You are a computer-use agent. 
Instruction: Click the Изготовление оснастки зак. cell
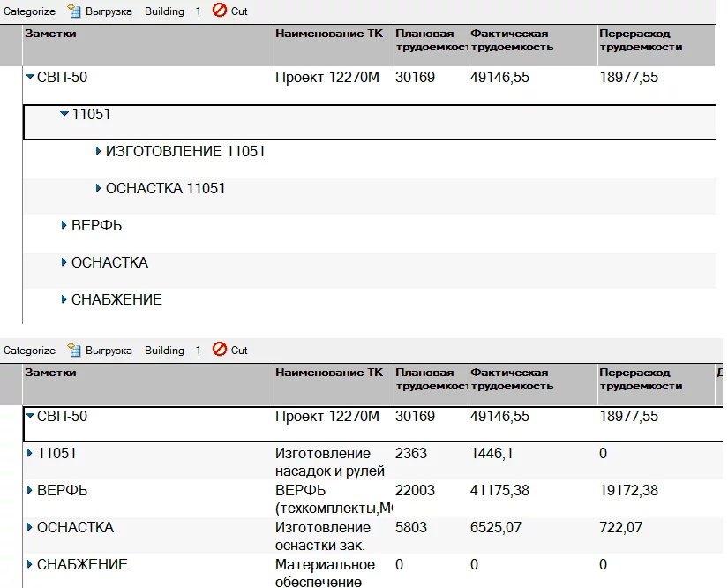pyautogui.click(x=330, y=536)
